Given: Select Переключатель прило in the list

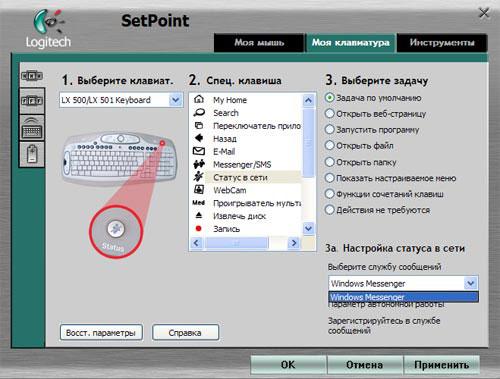Looking at the screenshot, I should pyautogui.click(x=257, y=126).
